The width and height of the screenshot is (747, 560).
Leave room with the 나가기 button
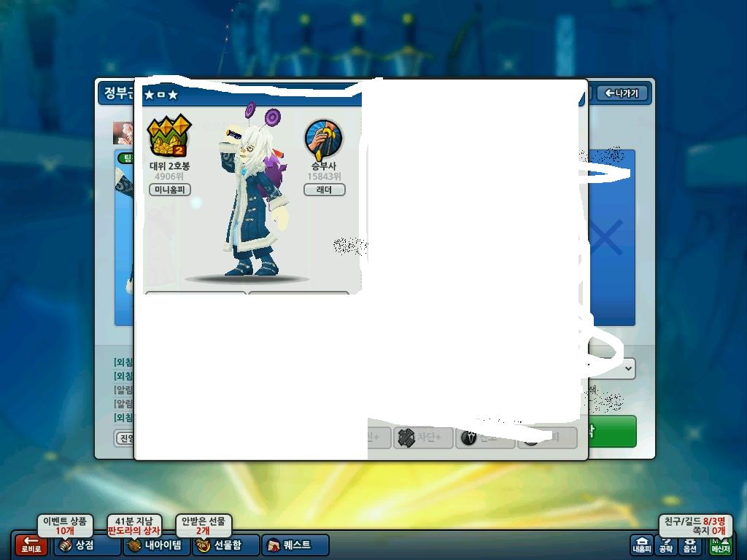[622, 93]
